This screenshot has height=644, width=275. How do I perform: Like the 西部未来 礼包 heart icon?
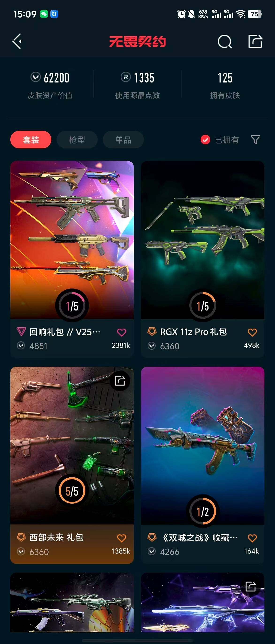122,538
